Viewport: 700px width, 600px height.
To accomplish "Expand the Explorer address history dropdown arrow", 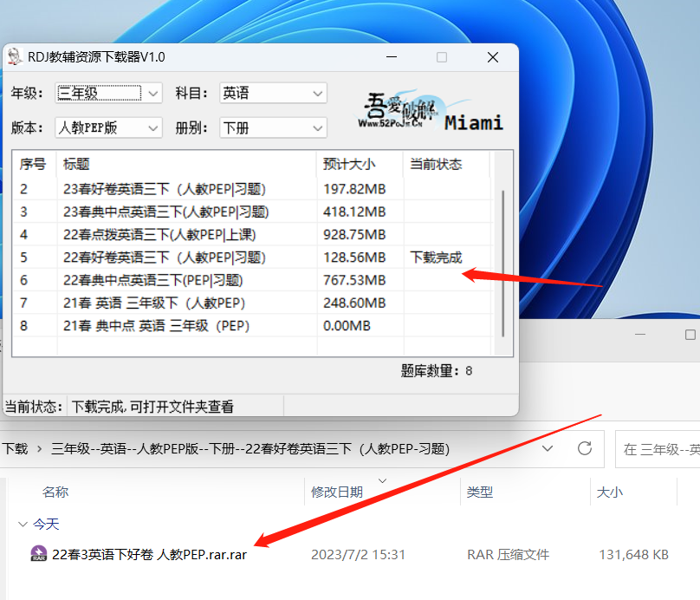I will click(x=548, y=448).
